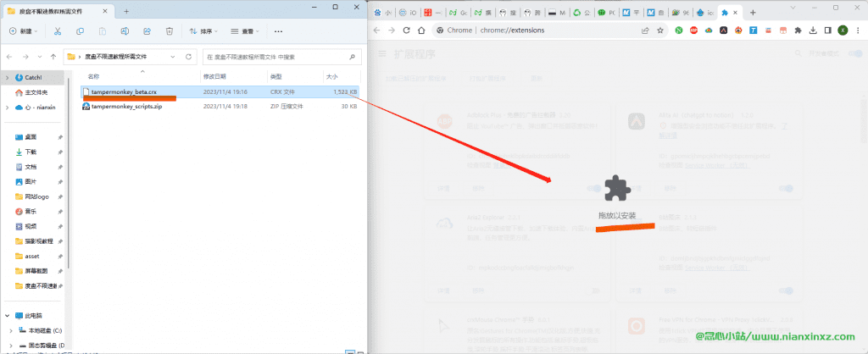Click the Copy icon in Explorer toolbar
This screenshot has width=868, height=354.
pos(80,31)
